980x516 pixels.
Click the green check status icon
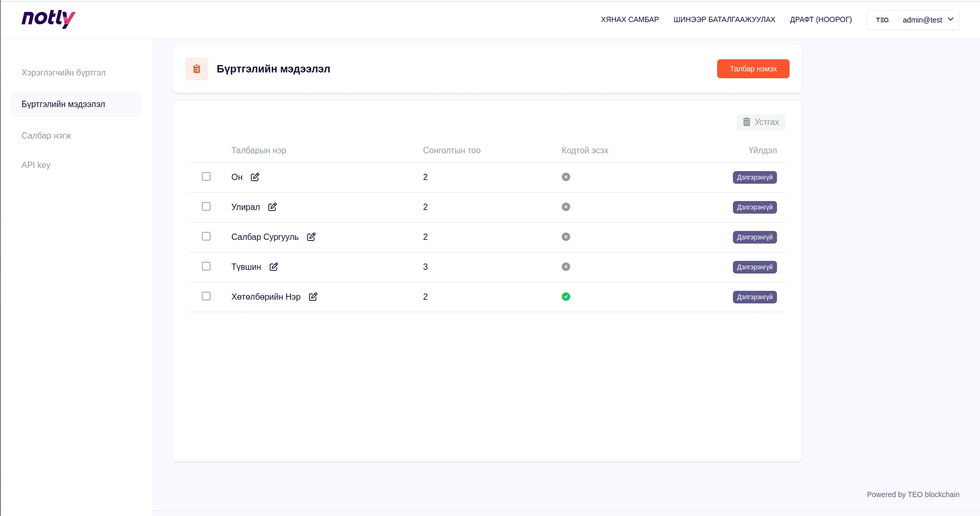pyautogui.click(x=566, y=297)
